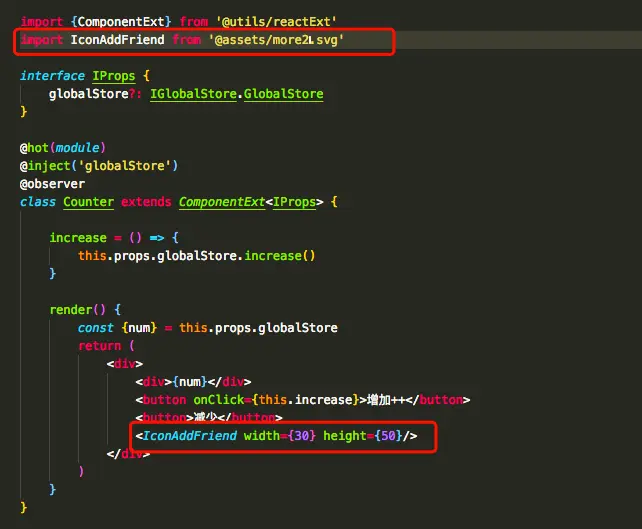642x529 pixels.
Task: Click the onClick attribute on the button
Action: [219, 400]
